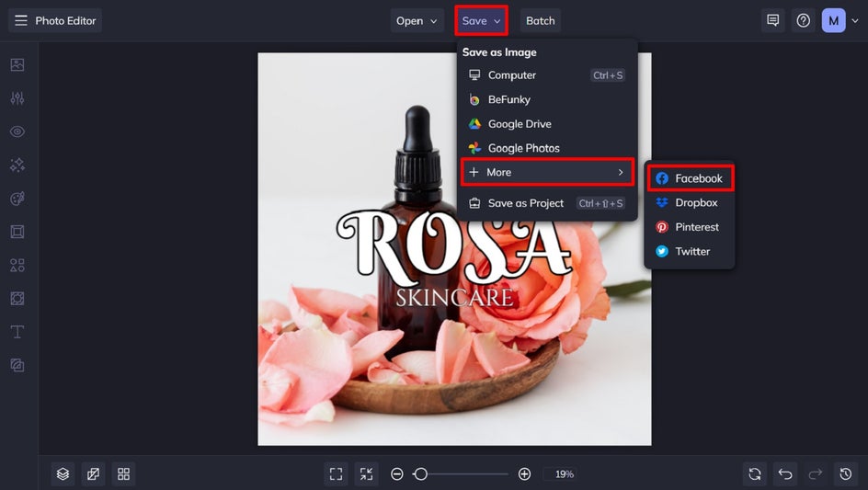The width and height of the screenshot is (868, 490).
Task: Open the history clock icon
Action: click(845, 474)
